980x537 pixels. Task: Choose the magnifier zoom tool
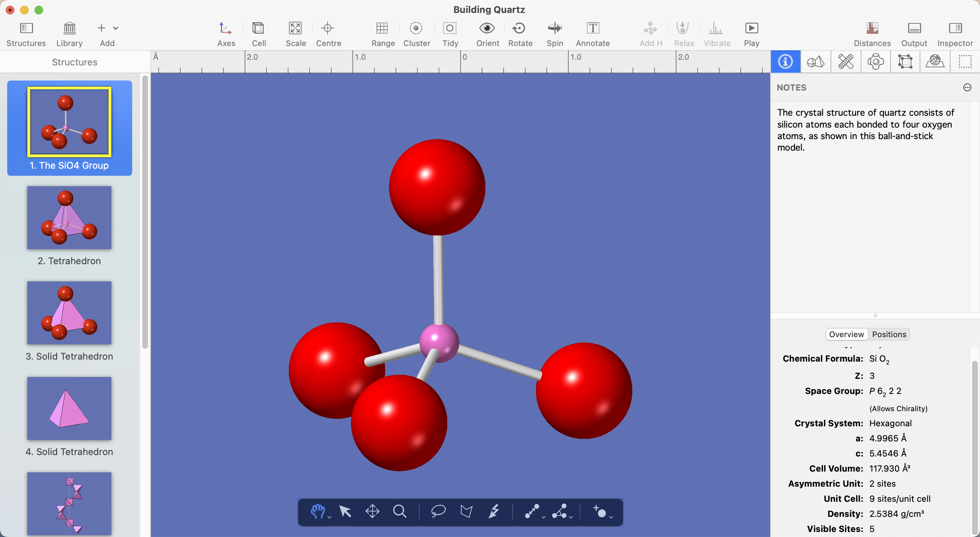399,511
